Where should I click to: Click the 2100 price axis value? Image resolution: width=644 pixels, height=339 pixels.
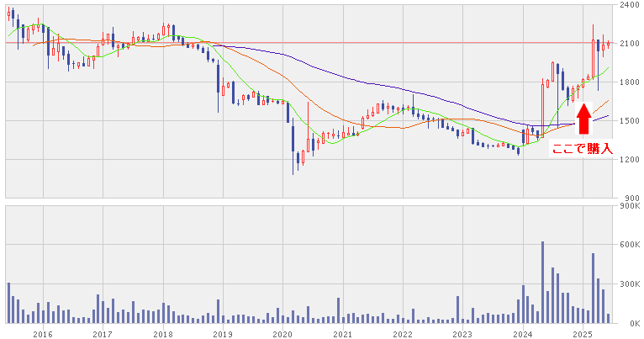click(629, 43)
